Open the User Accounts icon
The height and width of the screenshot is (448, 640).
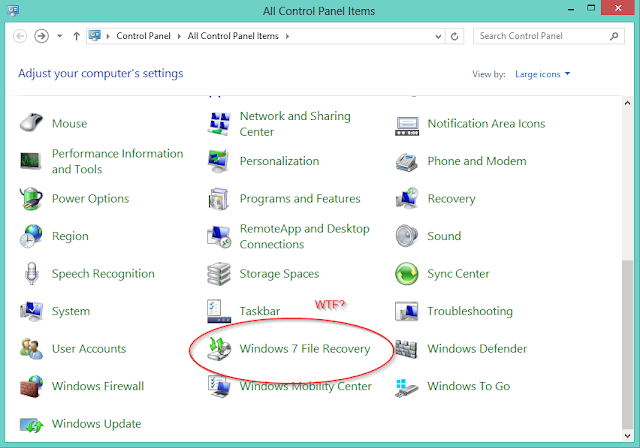(31, 349)
